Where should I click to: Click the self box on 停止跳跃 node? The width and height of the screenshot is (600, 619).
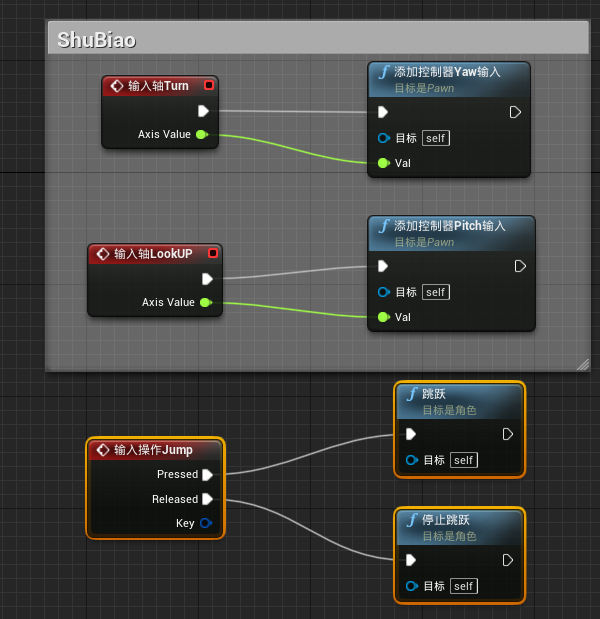pyautogui.click(x=464, y=586)
